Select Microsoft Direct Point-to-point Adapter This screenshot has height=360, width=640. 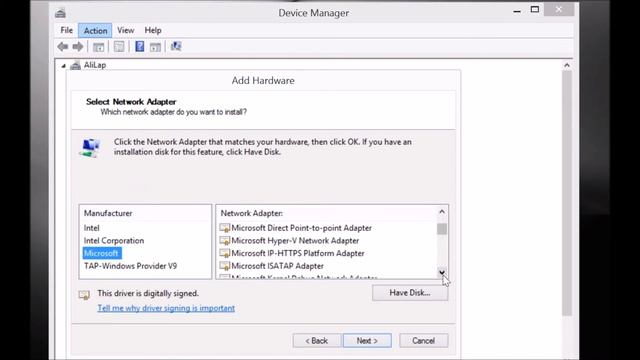pyautogui.click(x=301, y=228)
